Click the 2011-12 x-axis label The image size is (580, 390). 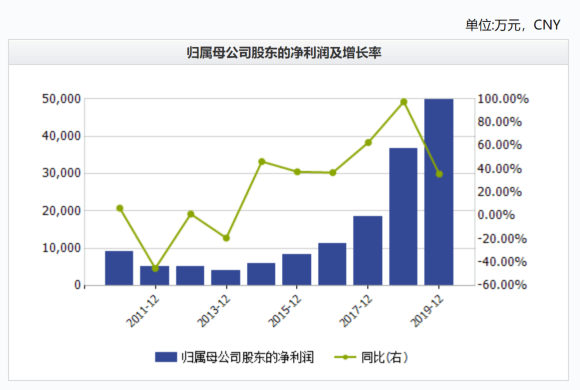(x=143, y=311)
